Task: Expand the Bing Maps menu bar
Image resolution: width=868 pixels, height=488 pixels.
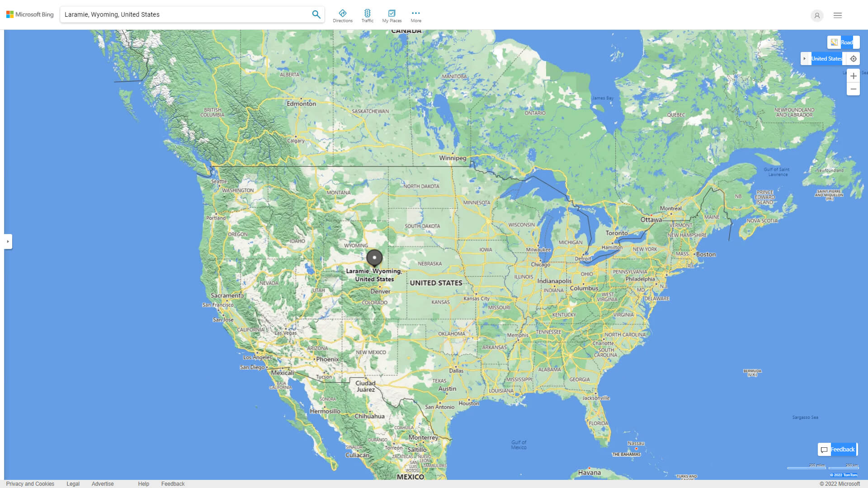Action: pos(838,15)
